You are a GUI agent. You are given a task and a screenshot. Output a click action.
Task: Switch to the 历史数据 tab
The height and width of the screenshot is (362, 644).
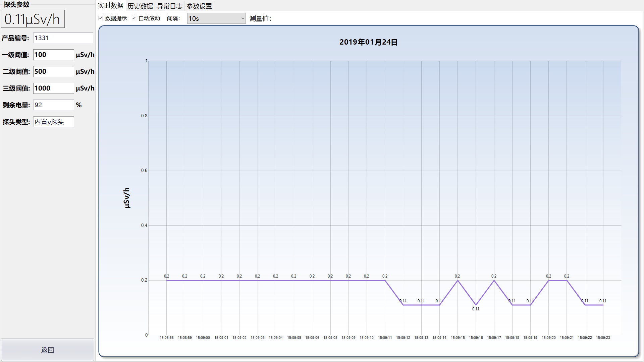(140, 6)
